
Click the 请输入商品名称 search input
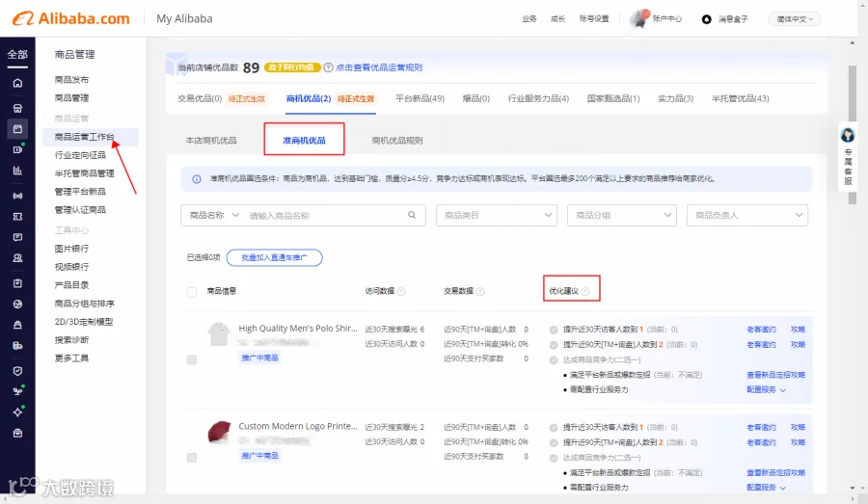coord(327,215)
